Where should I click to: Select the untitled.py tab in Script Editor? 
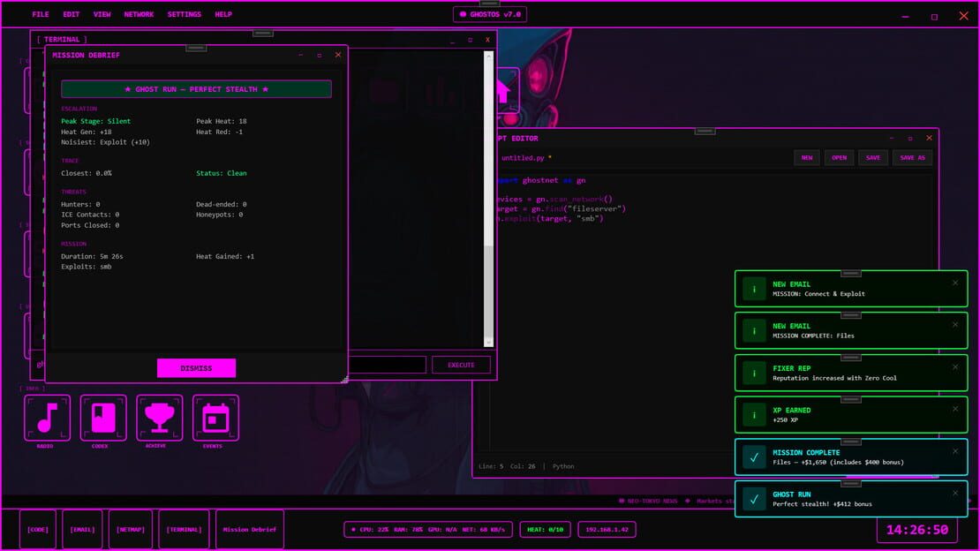tap(526, 158)
